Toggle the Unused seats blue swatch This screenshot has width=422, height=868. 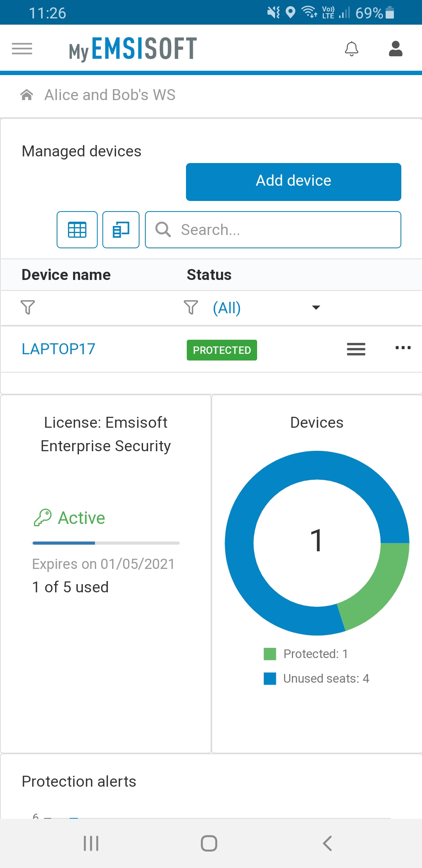[270, 678]
